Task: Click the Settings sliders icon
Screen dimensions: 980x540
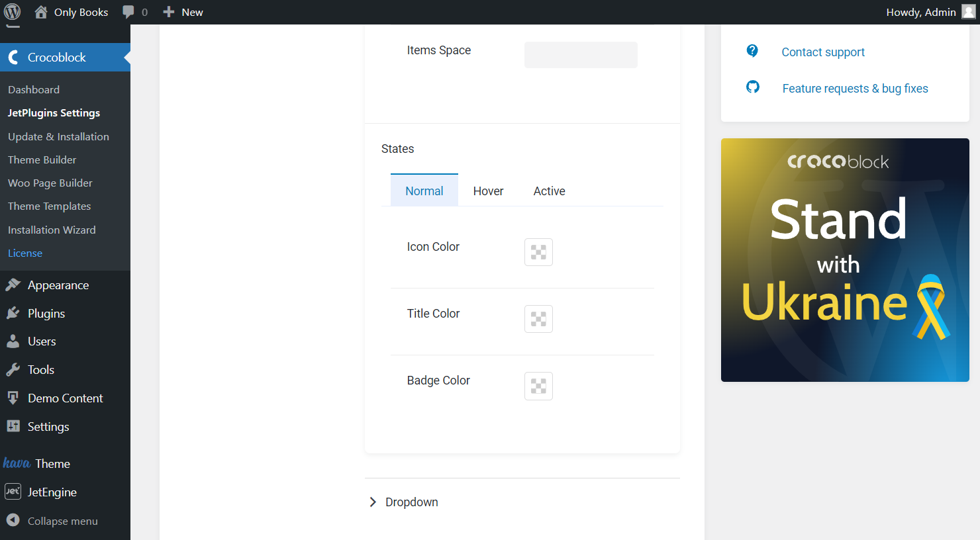Action: pyautogui.click(x=13, y=426)
